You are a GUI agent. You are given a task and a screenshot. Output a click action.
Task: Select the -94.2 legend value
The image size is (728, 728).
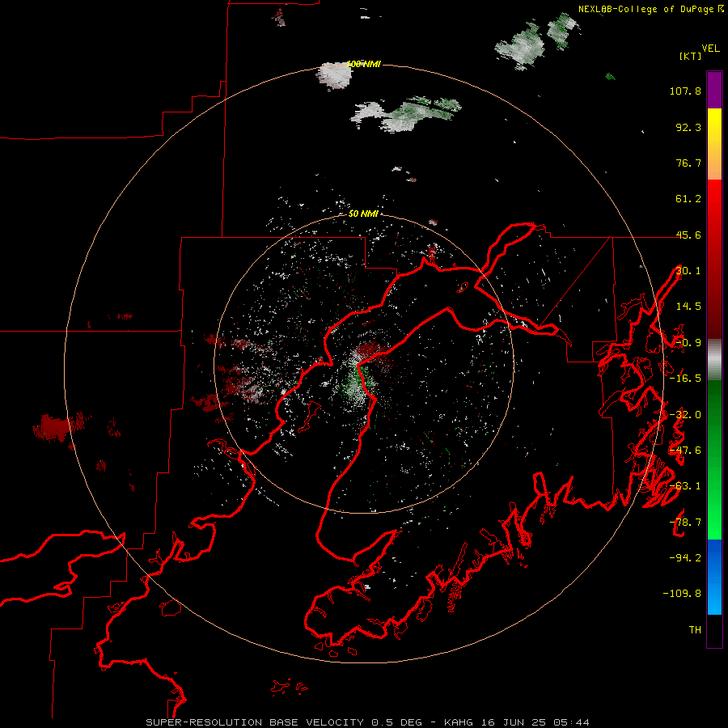point(685,558)
